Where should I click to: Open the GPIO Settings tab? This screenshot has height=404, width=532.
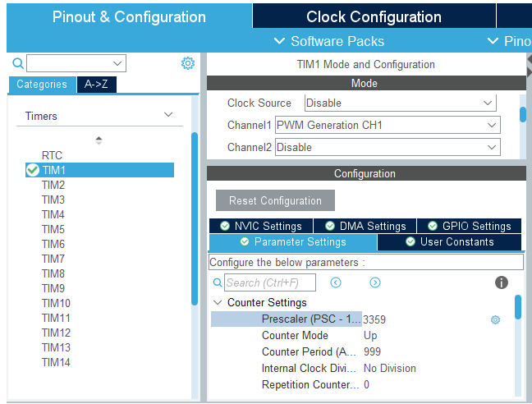tap(469, 226)
